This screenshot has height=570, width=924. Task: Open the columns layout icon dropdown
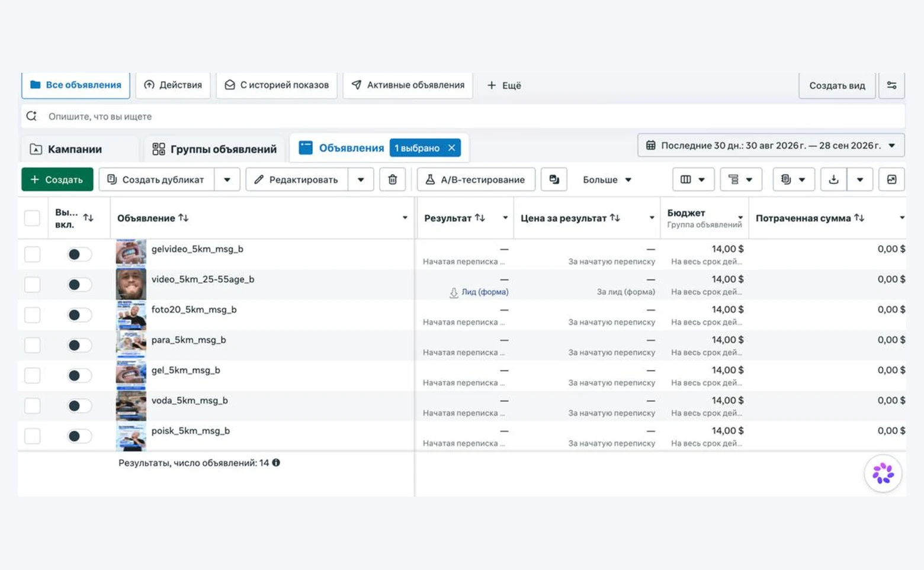coord(693,179)
